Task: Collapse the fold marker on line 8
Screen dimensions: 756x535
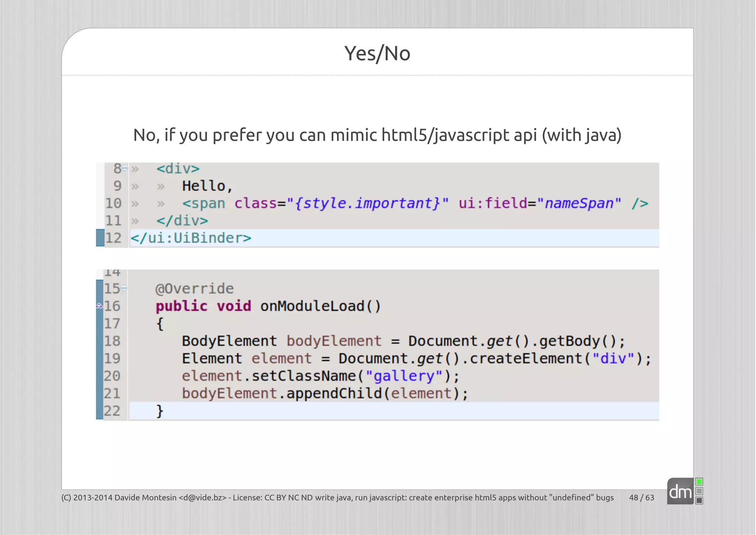Action: (x=125, y=168)
